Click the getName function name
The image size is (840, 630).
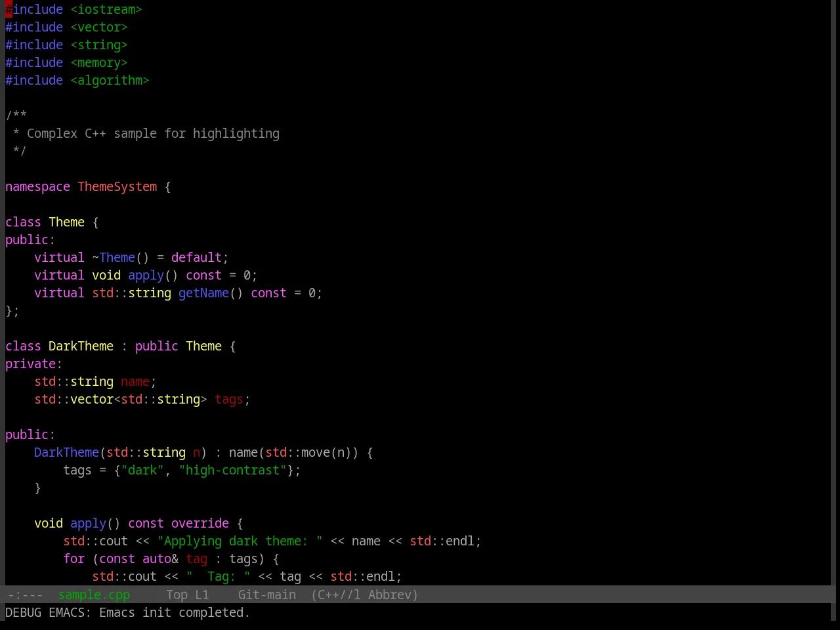point(203,293)
